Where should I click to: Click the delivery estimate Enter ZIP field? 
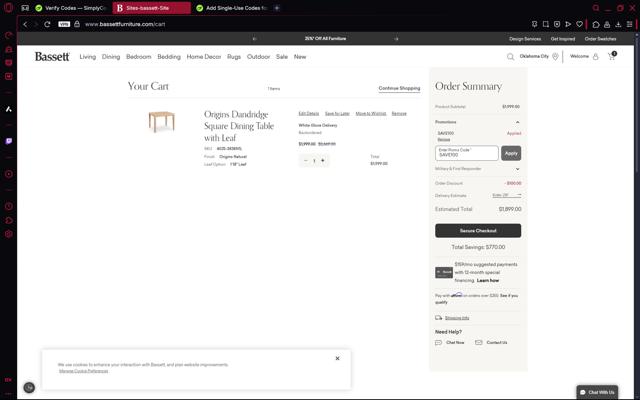[x=507, y=196]
